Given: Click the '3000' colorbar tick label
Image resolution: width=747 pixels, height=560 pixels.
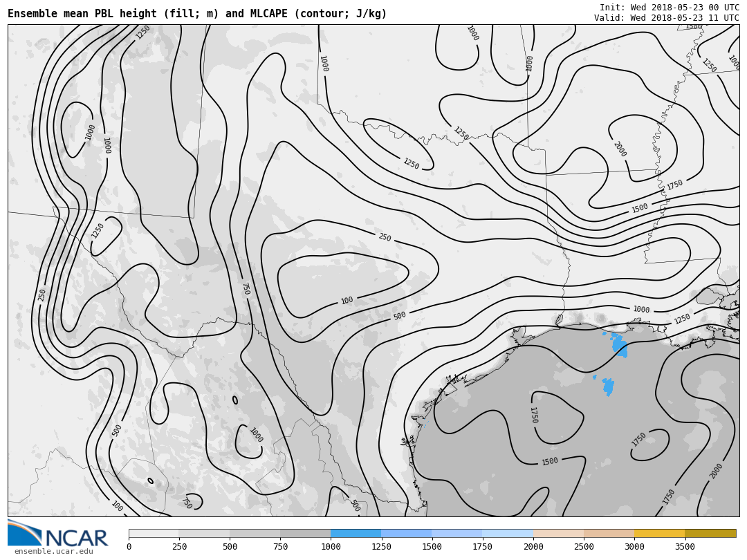Looking at the screenshot, I should (x=634, y=547).
